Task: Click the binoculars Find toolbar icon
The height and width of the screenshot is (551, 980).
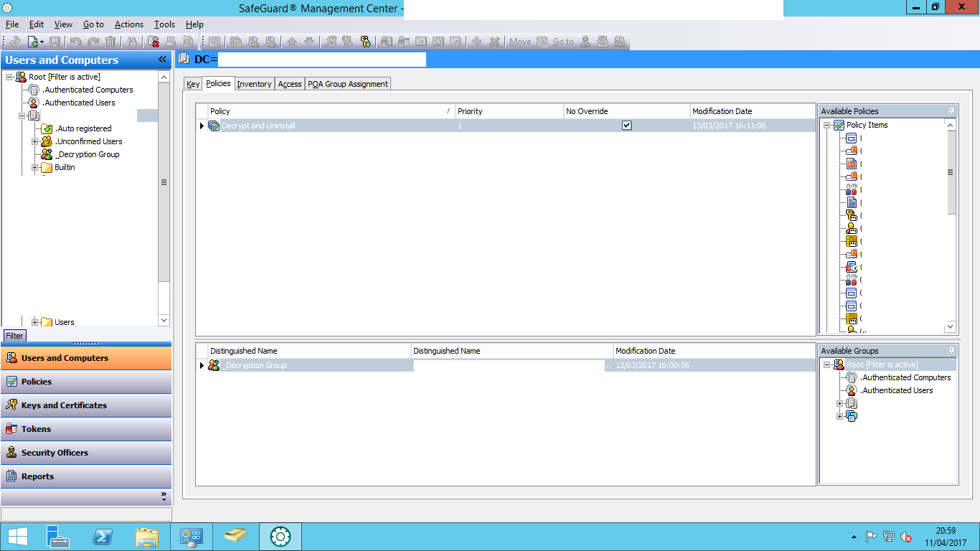Action: pos(132,42)
